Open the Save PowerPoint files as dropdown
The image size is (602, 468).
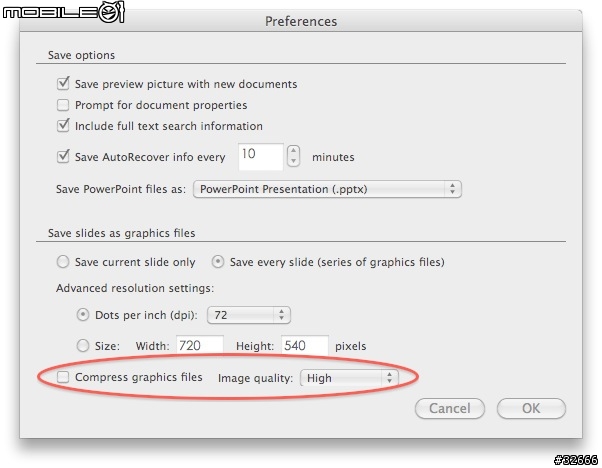coord(327,189)
